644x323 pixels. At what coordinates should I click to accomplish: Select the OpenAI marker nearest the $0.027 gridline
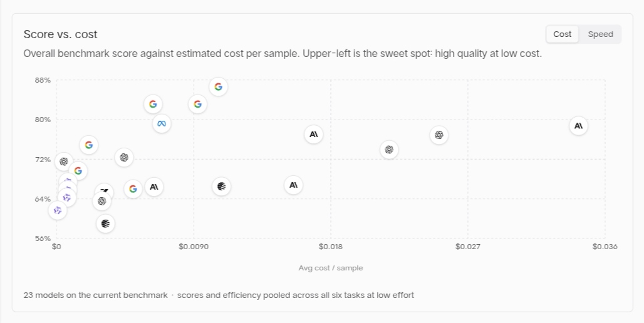pyautogui.click(x=439, y=135)
